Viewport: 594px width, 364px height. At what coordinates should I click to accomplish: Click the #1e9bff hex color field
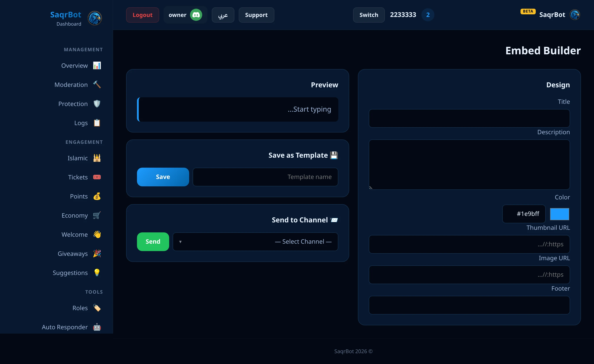coord(524,214)
